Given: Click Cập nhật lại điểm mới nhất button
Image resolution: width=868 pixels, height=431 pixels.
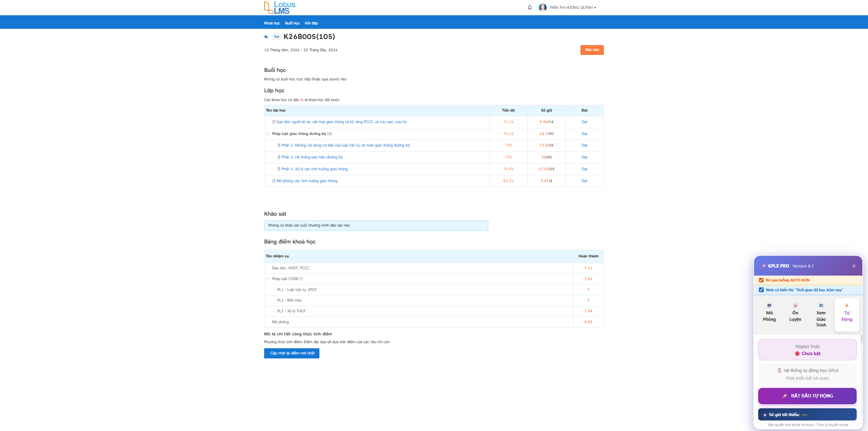Looking at the screenshot, I should 292,353.
